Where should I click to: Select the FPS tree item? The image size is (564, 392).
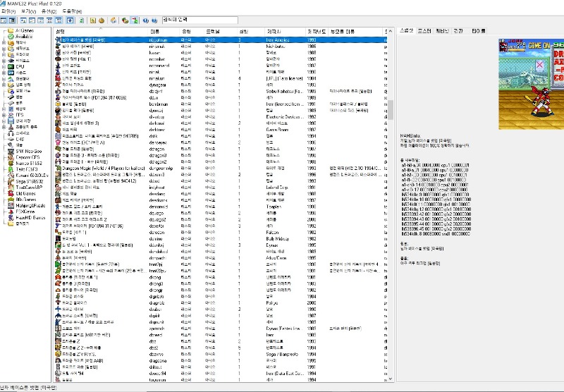16,115
